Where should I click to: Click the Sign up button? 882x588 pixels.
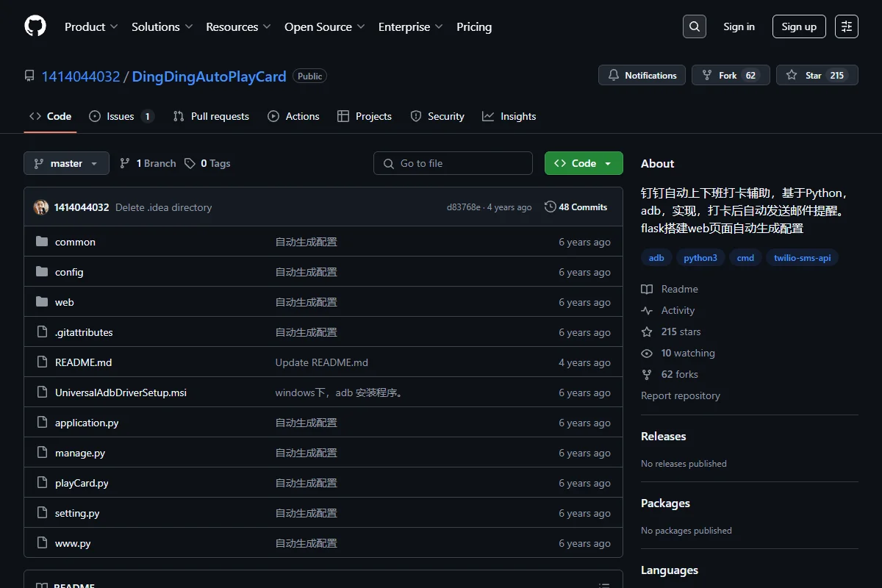799,26
